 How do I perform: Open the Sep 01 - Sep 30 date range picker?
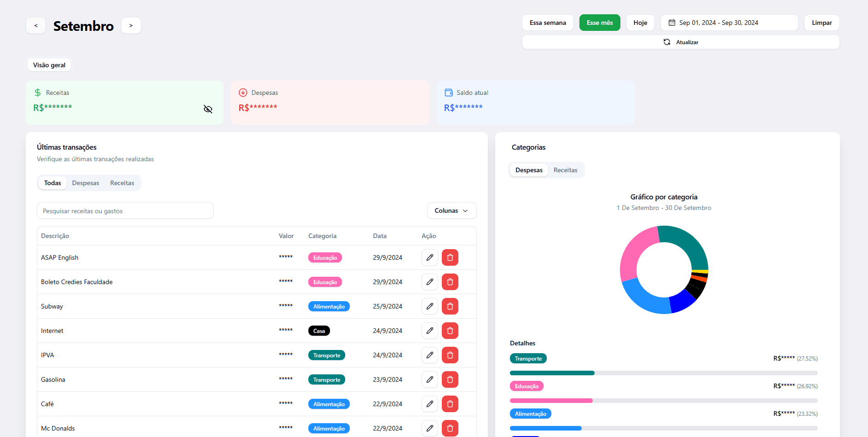pos(729,23)
